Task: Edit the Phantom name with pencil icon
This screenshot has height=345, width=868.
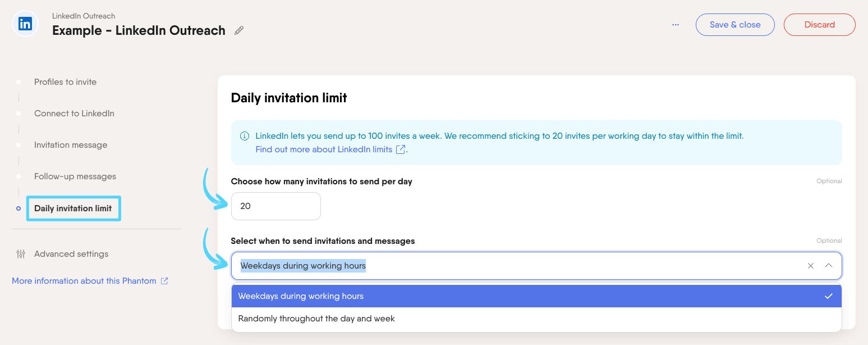Action: [239, 30]
